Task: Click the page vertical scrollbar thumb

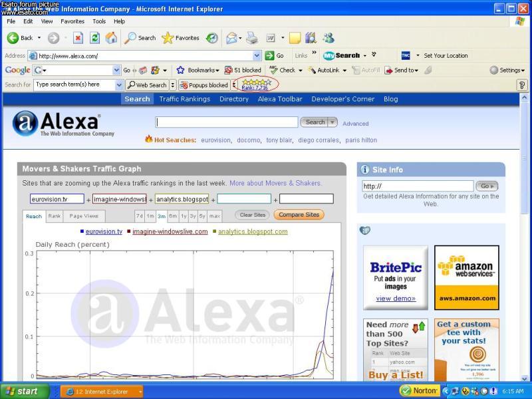Action: (525, 158)
